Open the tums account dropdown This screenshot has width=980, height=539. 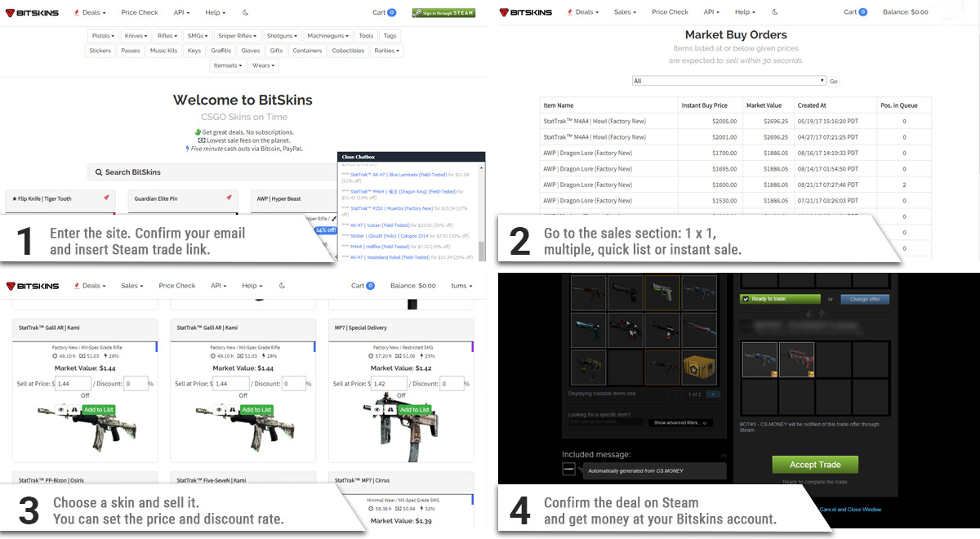[x=461, y=286]
